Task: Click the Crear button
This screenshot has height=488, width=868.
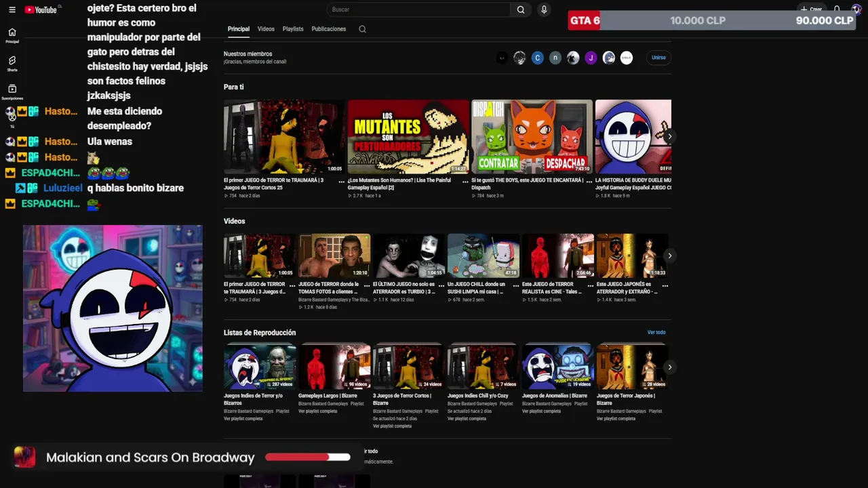Action: point(811,9)
